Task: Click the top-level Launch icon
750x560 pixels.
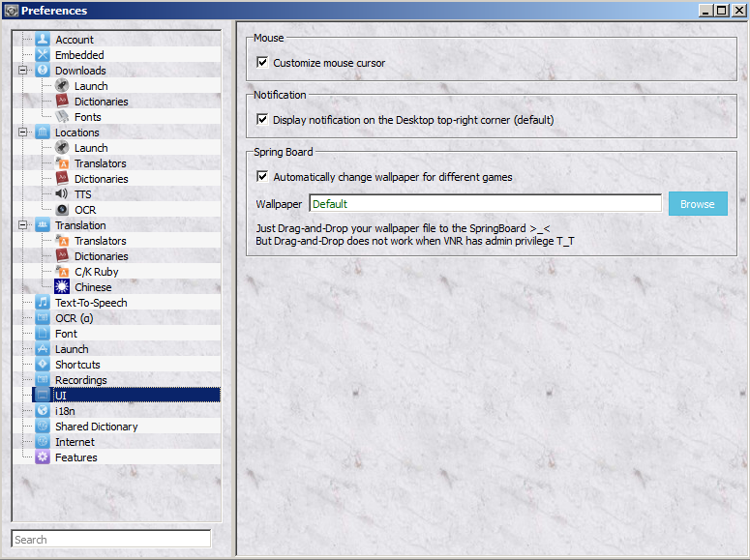Action: point(43,348)
